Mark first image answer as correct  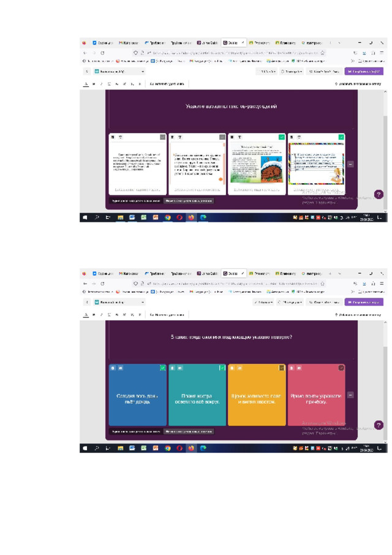pyautogui.click(x=162, y=137)
